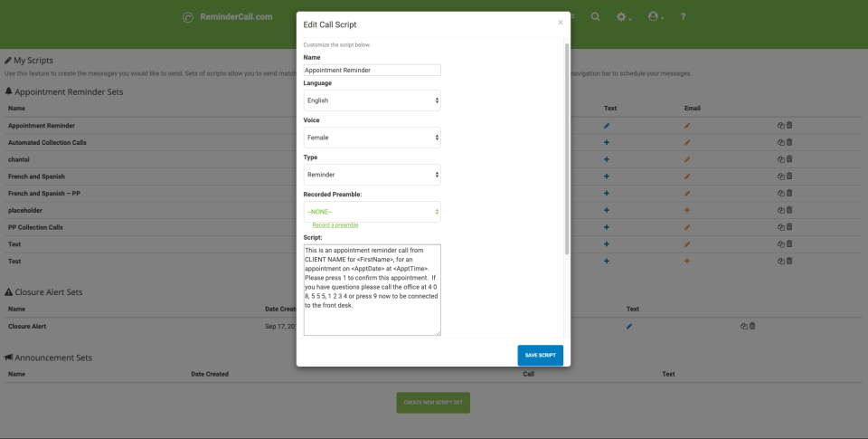Duplicate the placeholder script set
The image size is (868, 439).
pos(781,210)
